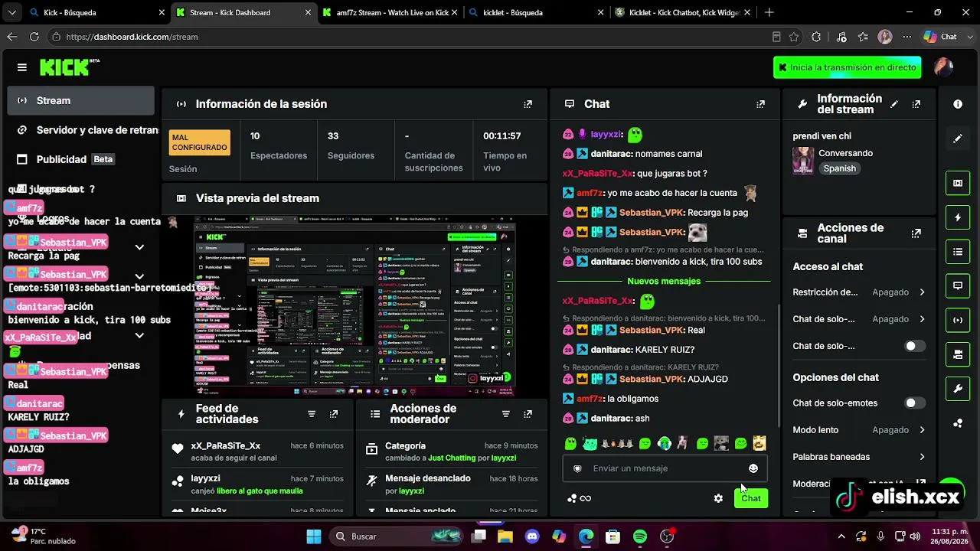Switch to kicklet - Búsqueda browser tab

coord(535,12)
